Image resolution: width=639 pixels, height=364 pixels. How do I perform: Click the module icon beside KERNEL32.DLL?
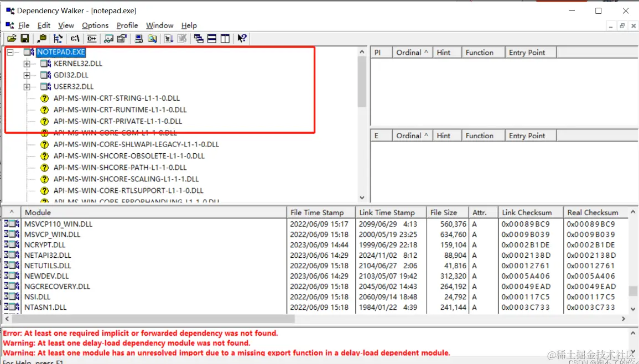coord(44,64)
